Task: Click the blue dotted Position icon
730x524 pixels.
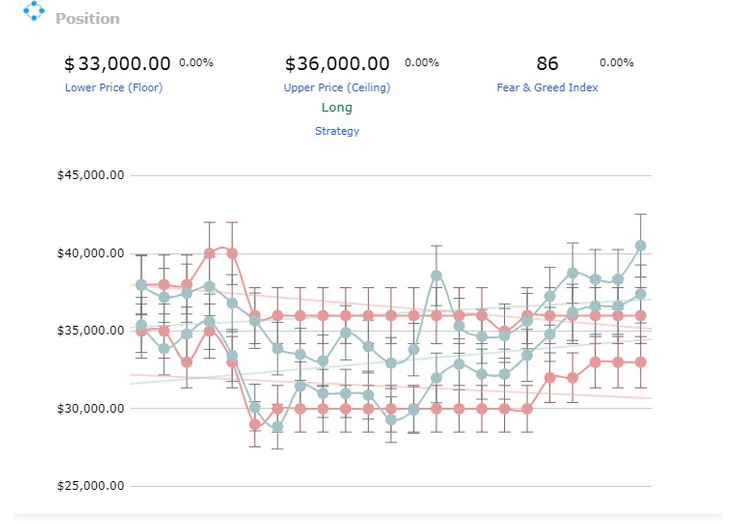Action: coord(34,11)
